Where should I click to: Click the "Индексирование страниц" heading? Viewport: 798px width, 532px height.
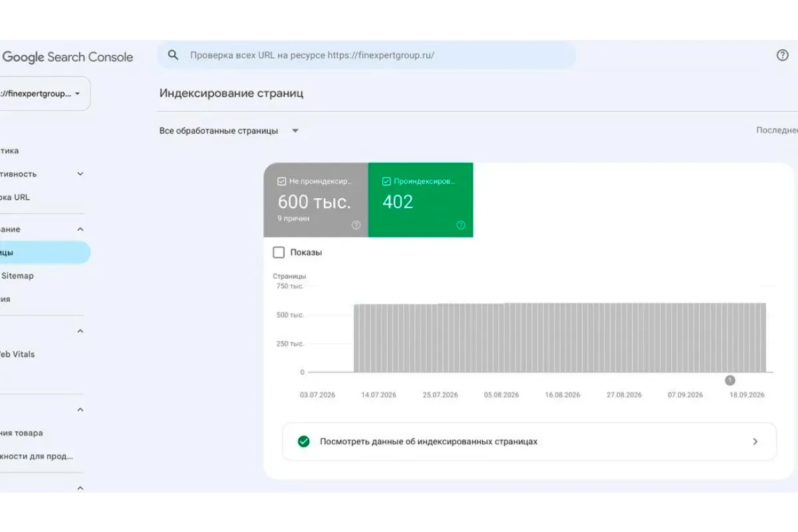(231, 93)
